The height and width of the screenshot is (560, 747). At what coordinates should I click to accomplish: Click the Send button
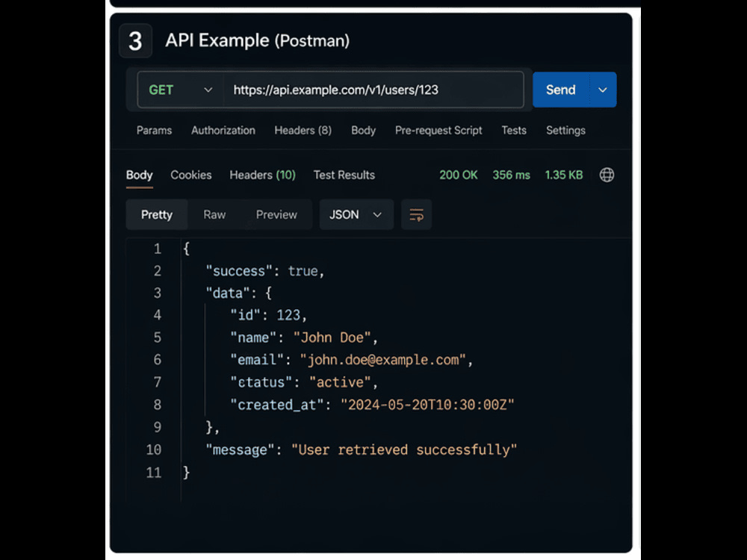561,90
